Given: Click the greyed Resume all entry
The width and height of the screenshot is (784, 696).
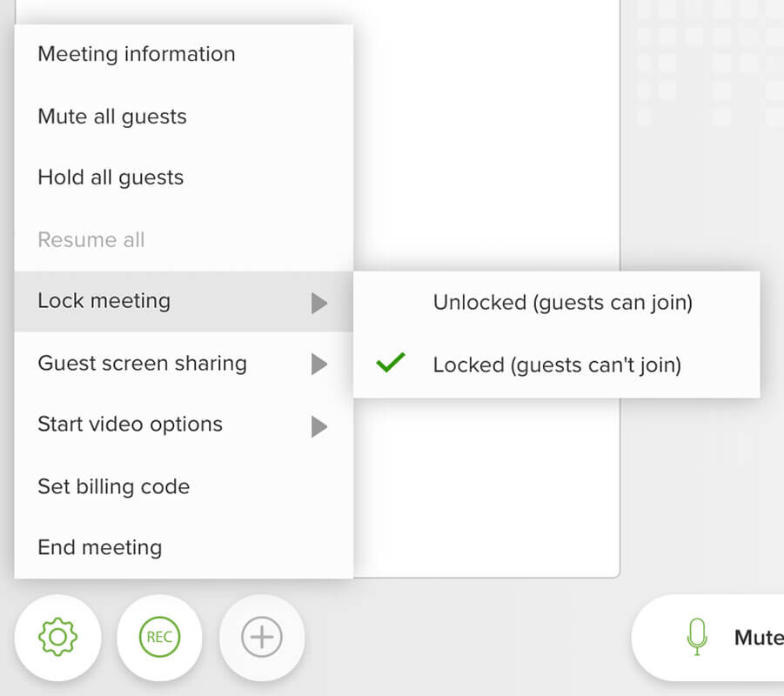Looking at the screenshot, I should 184,240.
